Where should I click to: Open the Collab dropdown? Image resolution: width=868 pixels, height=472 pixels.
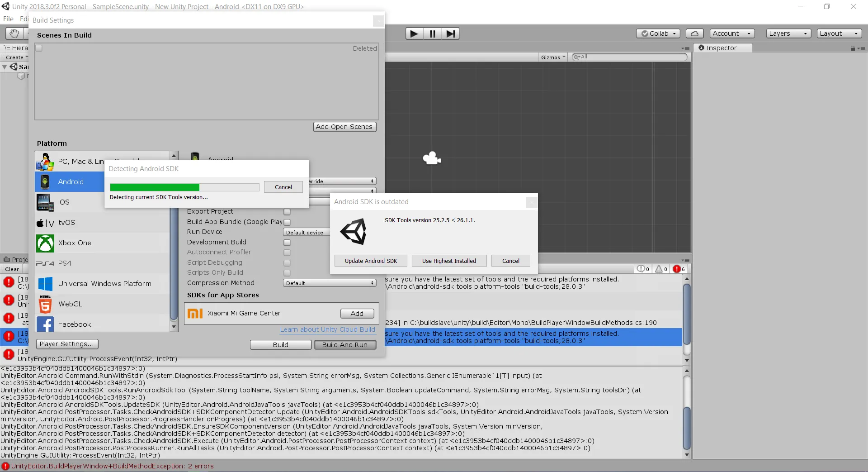[x=658, y=33]
